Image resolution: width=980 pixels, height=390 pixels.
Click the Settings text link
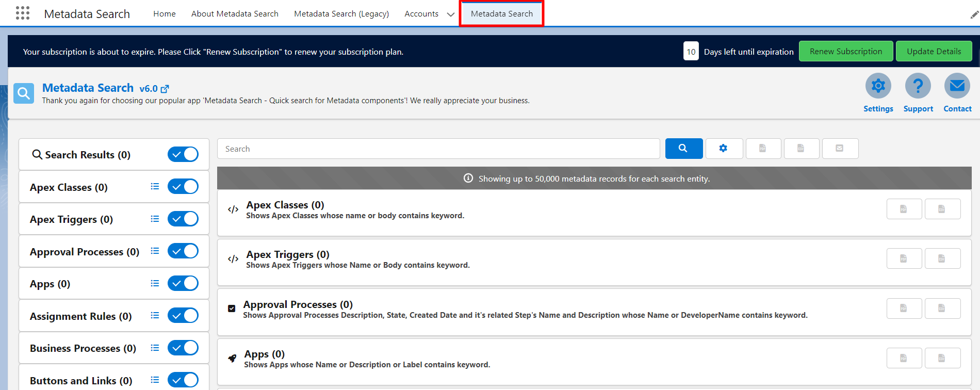pyautogui.click(x=878, y=109)
